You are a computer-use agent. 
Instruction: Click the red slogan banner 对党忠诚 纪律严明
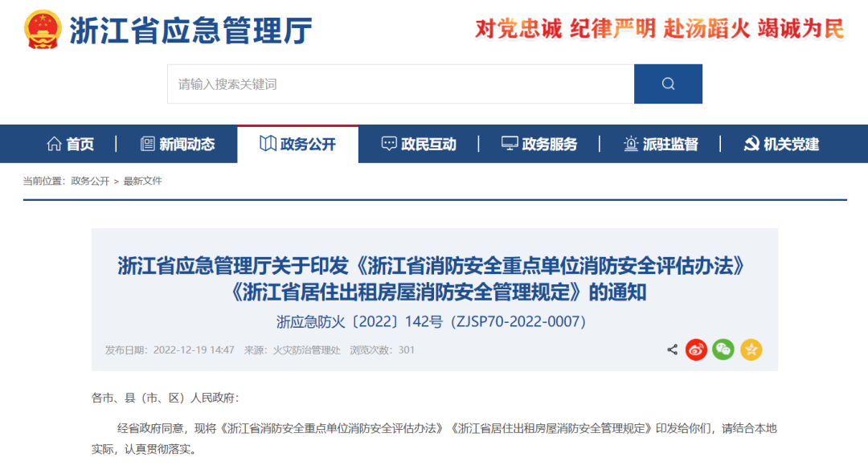pyautogui.click(x=660, y=29)
